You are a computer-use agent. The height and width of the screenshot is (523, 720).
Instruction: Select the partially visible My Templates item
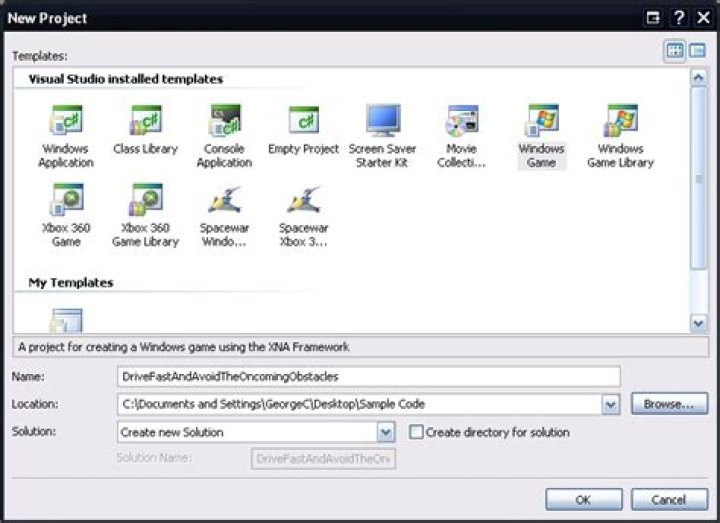click(66, 320)
